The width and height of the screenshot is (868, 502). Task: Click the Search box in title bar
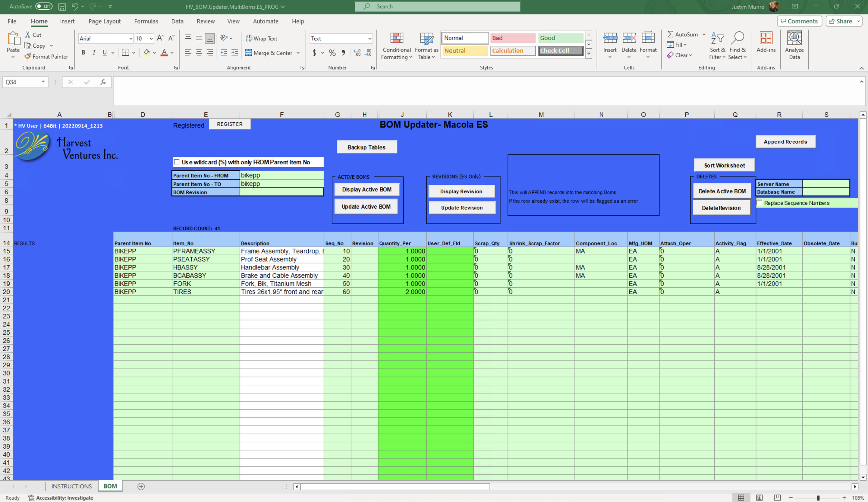[x=437, y=6]
